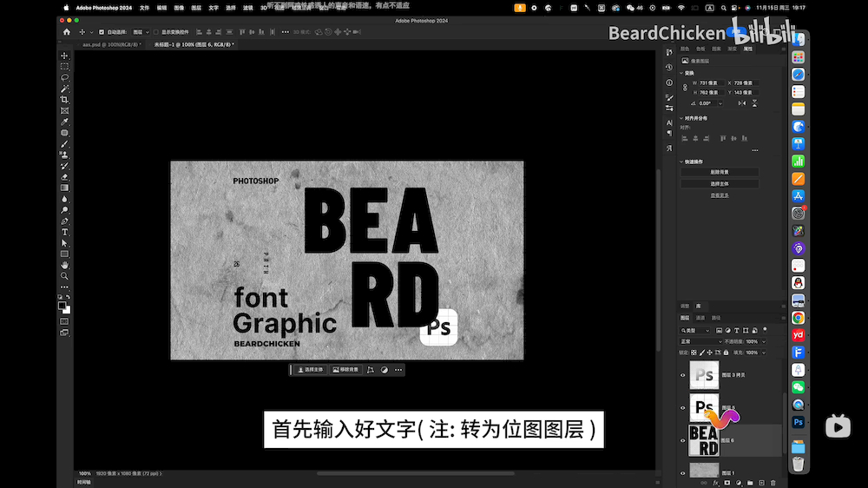Enable the show transform controls checkbox
868x488 pixels.
[x=156, y=32]
